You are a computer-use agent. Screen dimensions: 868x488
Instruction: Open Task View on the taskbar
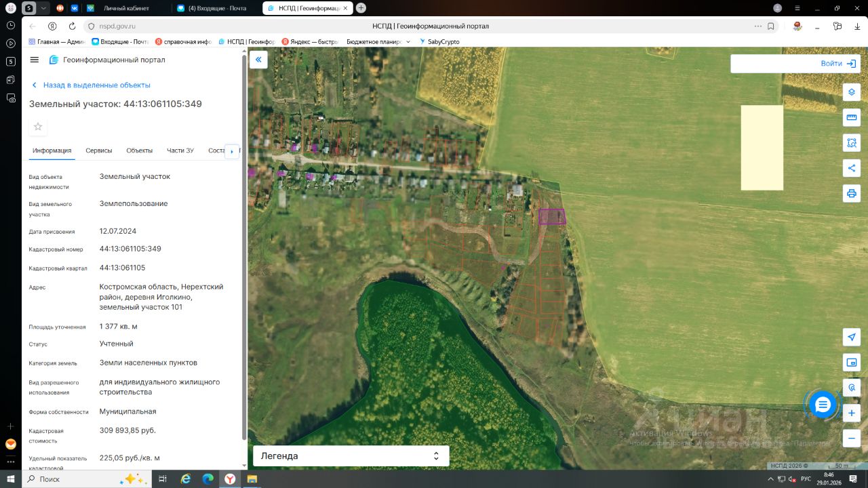163,479
